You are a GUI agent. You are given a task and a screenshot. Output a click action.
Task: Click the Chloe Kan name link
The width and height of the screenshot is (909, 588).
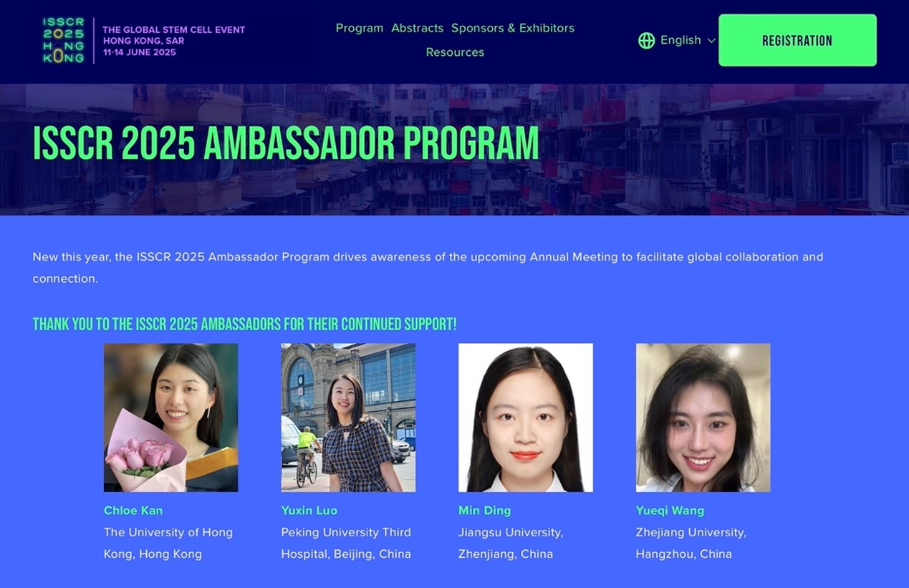coord(133,511)
